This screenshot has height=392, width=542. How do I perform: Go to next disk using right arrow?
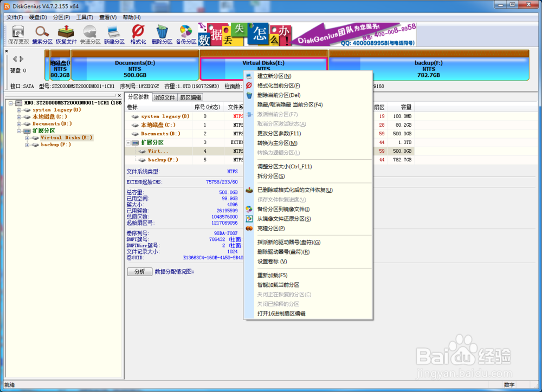coord(22,58)
